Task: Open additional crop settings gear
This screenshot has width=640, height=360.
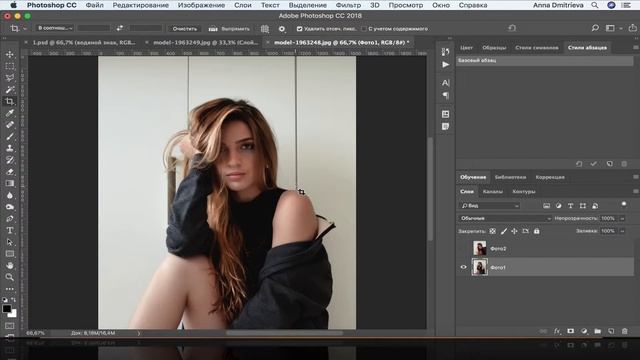Action: click(x=282, y=29)
